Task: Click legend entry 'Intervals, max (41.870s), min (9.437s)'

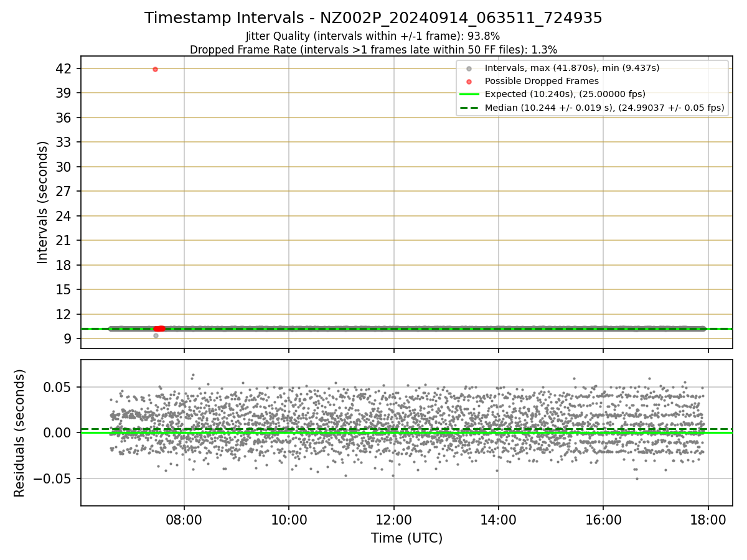Action: point(572,68)
